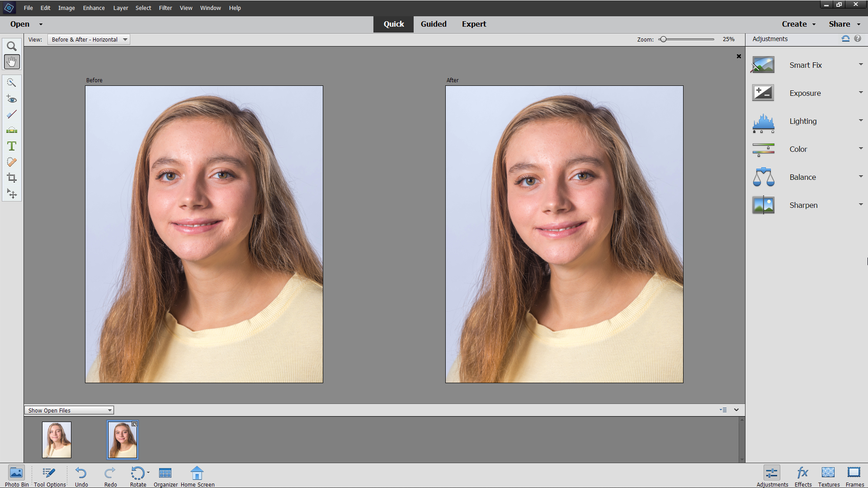Select the Zoom tool
Viewport: 868px width, 488px height.
click(12, 46)
